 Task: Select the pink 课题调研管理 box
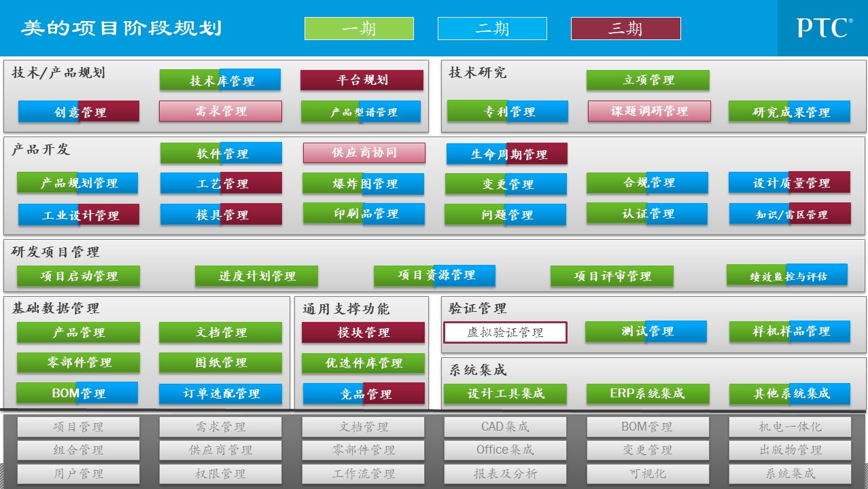pyautogui.click(x=649, y=111)
